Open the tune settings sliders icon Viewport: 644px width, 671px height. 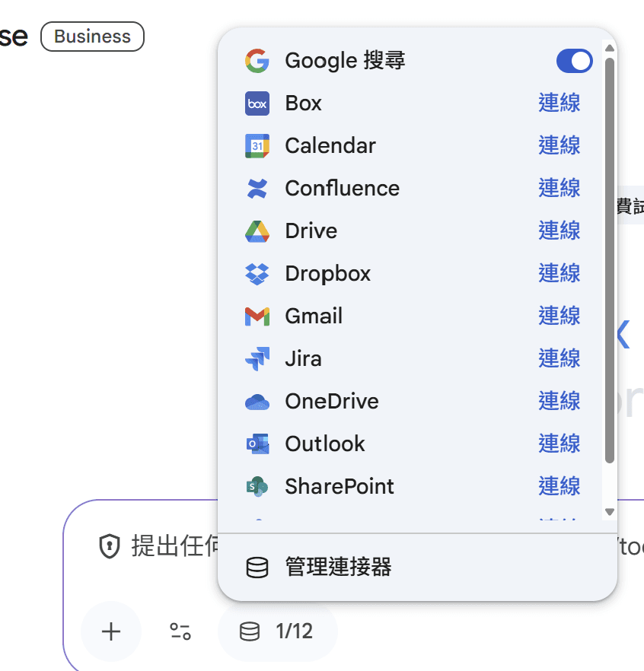pos(180,631)
